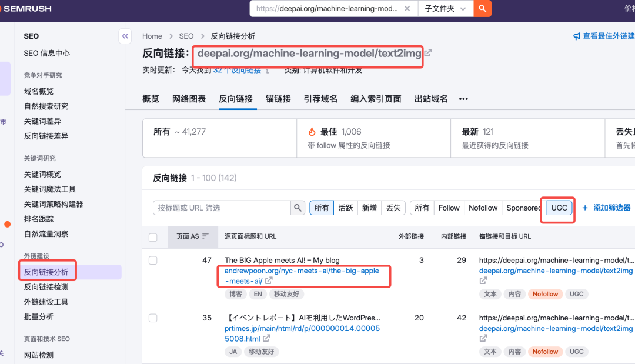Open the 引荐域名 tab
This screenshot has height=364, width=635.
[x=320, y=99]
